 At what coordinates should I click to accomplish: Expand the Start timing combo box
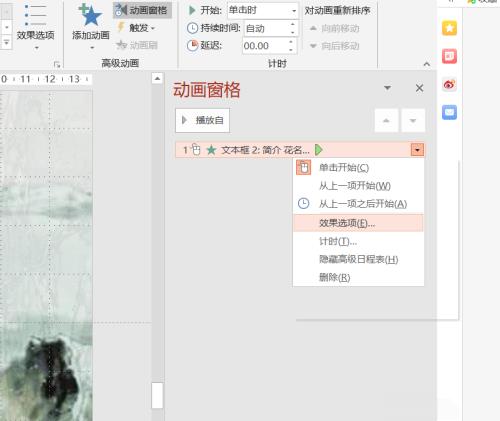tap(263, 11)
